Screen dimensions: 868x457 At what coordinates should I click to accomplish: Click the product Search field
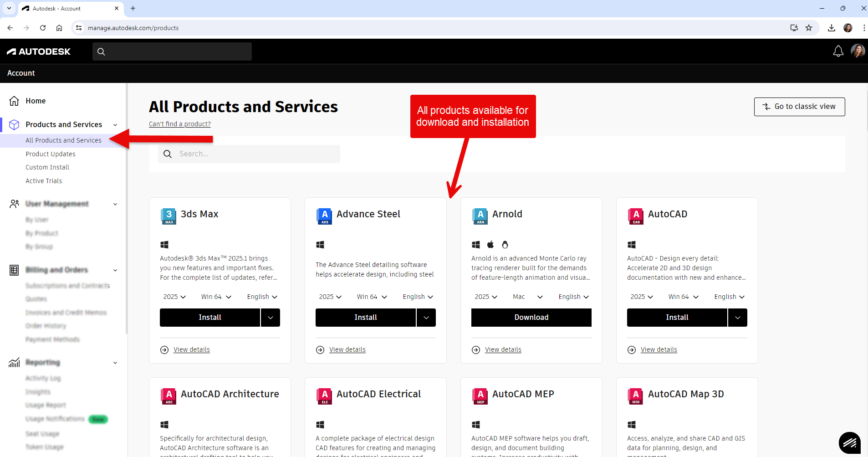click(249, 154)
